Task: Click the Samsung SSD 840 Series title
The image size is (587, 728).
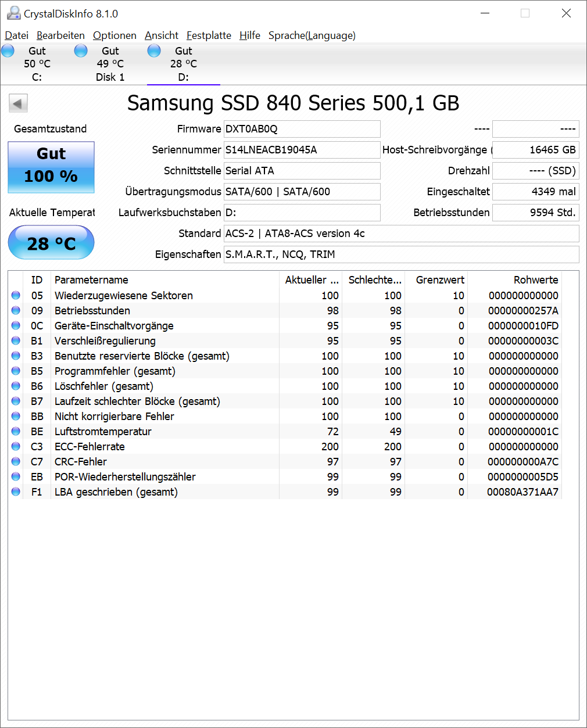Action: coord(293,103)
